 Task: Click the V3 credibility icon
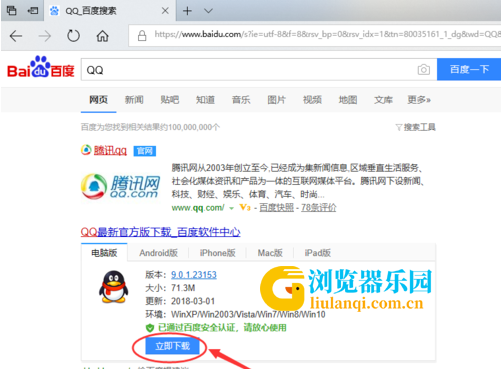pyautogui.click(x=245, y=208)
